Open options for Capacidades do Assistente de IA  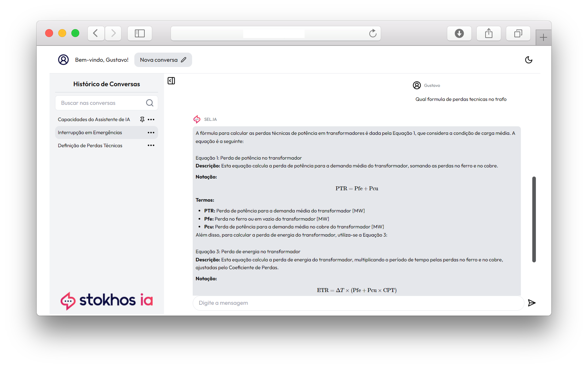[151, 120]
